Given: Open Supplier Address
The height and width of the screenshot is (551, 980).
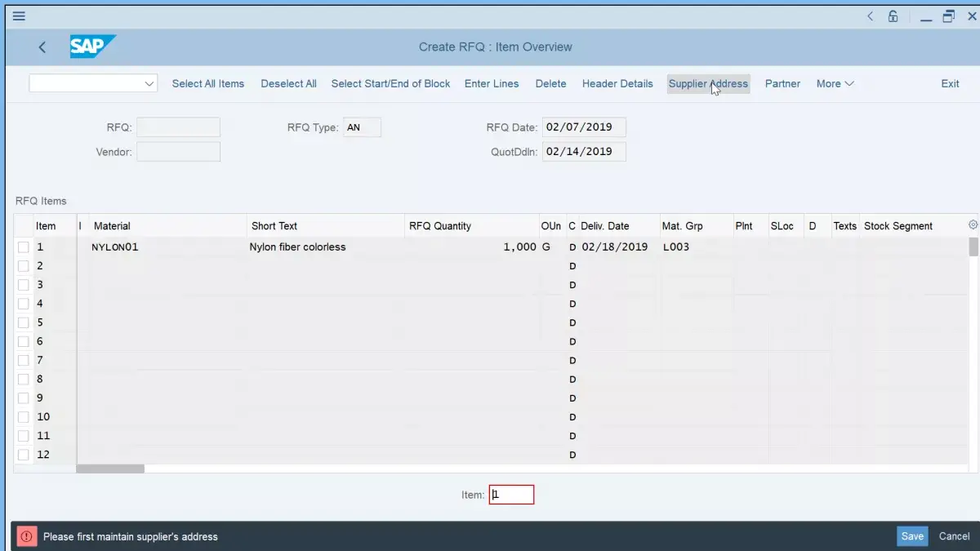Looking at the screenshot, I should click(708, 83).
